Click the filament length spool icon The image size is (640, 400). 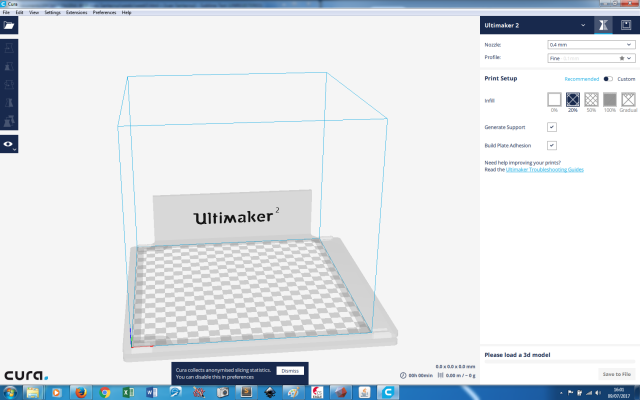440,375
